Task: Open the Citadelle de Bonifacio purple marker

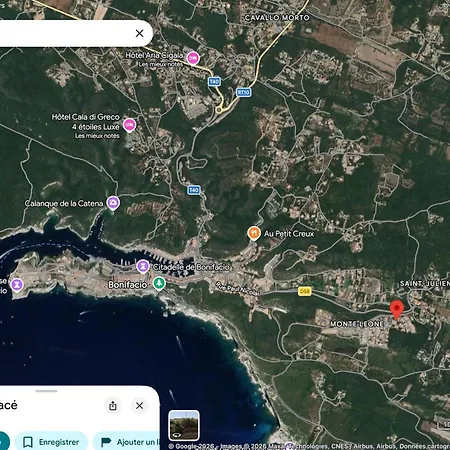Action: (143, 266)
